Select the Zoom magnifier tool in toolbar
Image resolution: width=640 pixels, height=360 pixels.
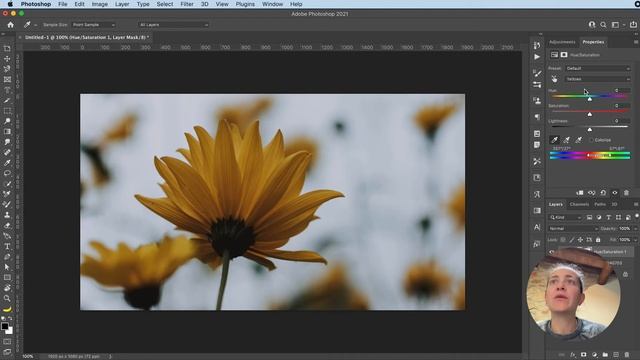[7, 298]
